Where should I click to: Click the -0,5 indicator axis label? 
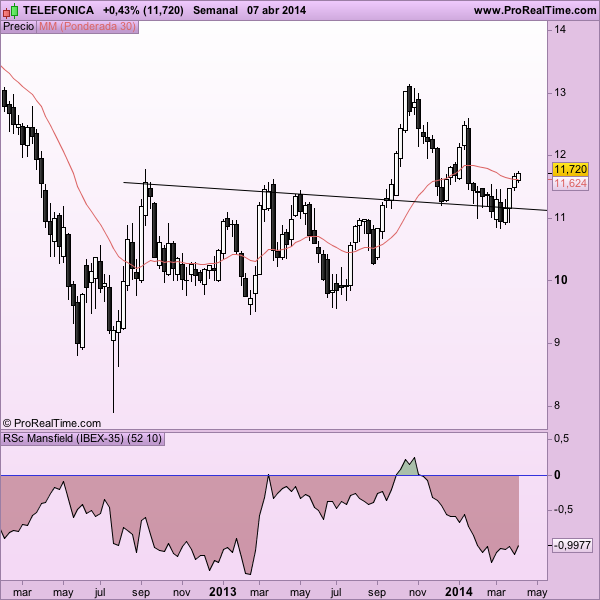[563, 510]
